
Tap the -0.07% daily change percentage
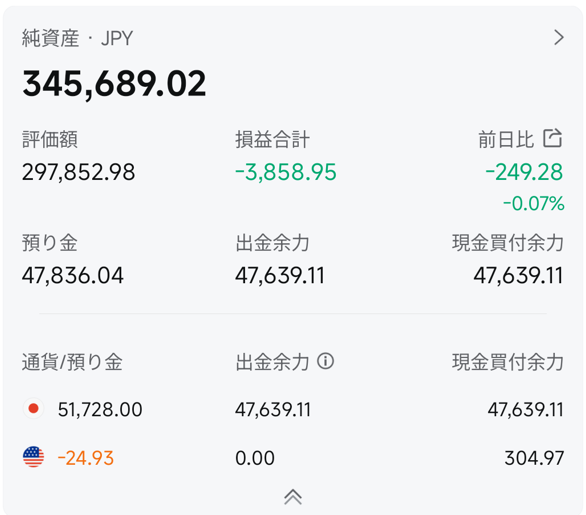533,203
